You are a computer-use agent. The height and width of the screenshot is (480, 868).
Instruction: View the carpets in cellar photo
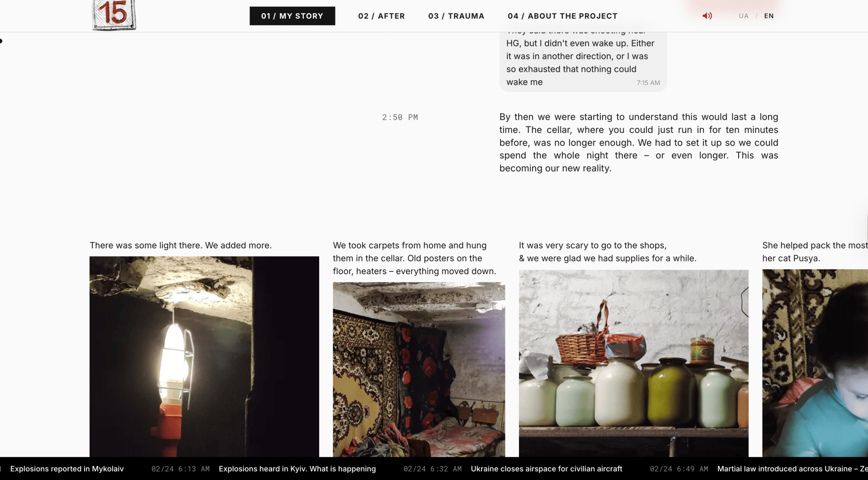point(419,370)
